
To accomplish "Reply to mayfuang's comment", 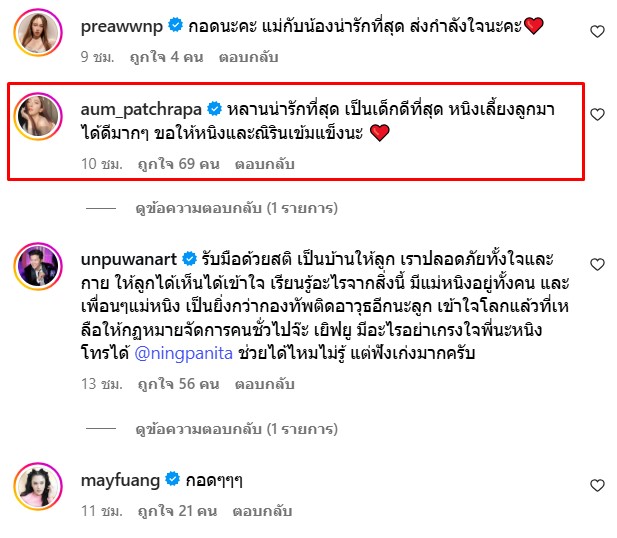I will [x=262, y=511].
